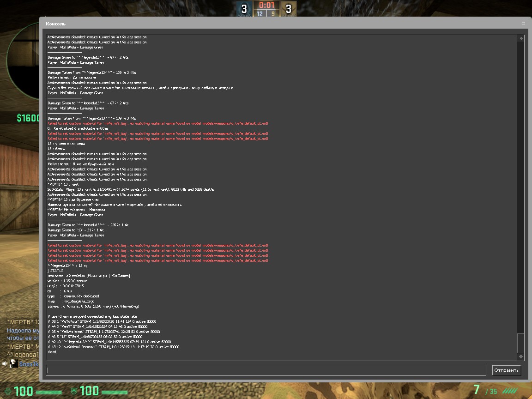
Task: Click the Консоль title bar label
Action: [x=56, y=24]
